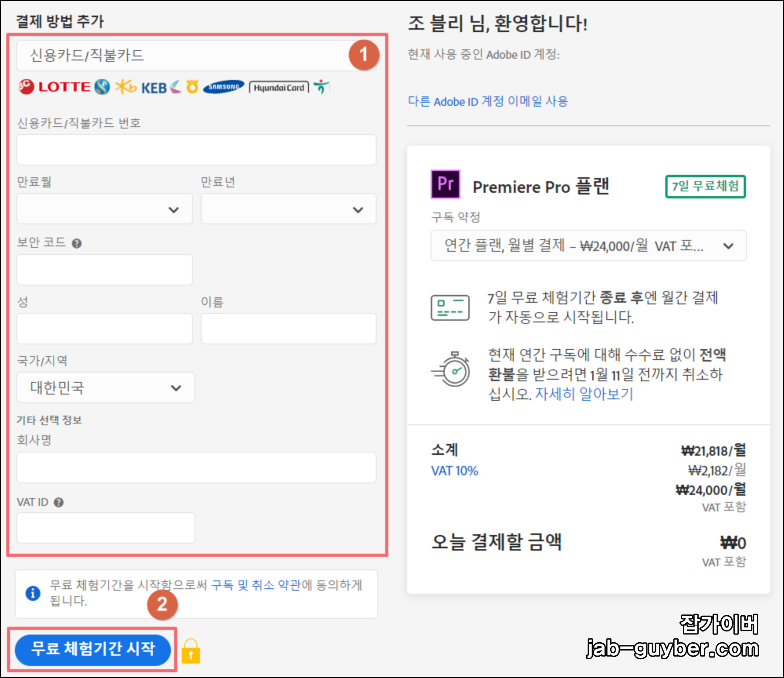The width and height of the screenshot is (784, 678).
Task: Click the Shinhan blue globe logo
Action: pyautogui.click(x=102, y=87)
